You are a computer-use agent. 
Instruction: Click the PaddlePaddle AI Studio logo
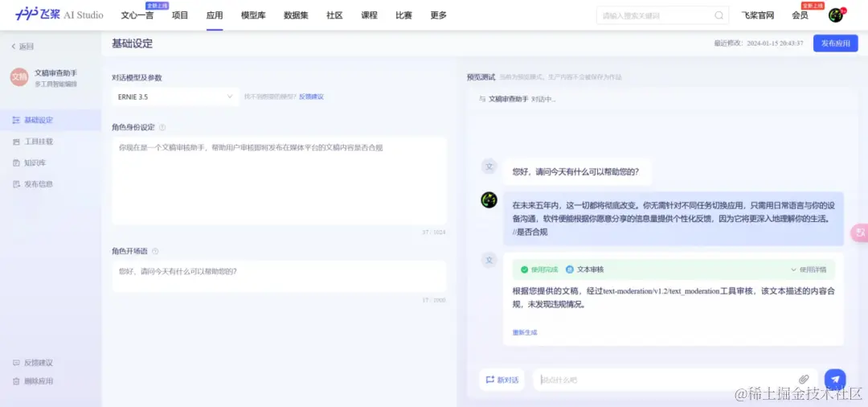point(59,15)
